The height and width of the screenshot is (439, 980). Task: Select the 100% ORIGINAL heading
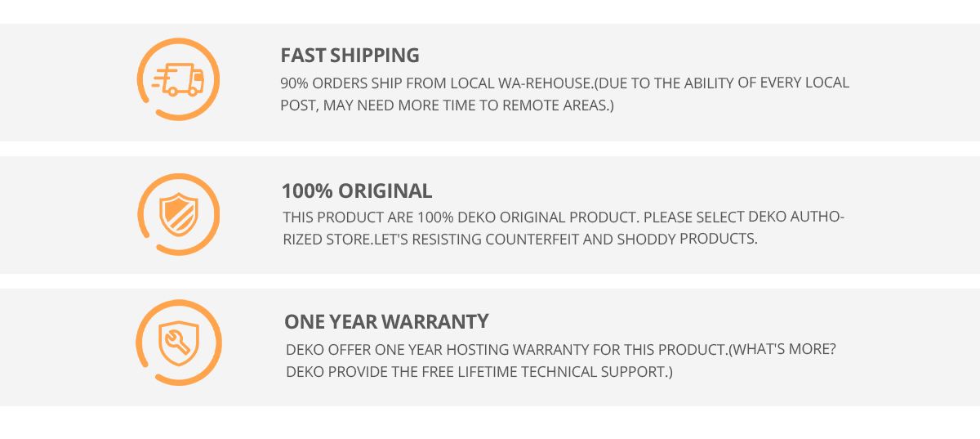tap(357, 191)
